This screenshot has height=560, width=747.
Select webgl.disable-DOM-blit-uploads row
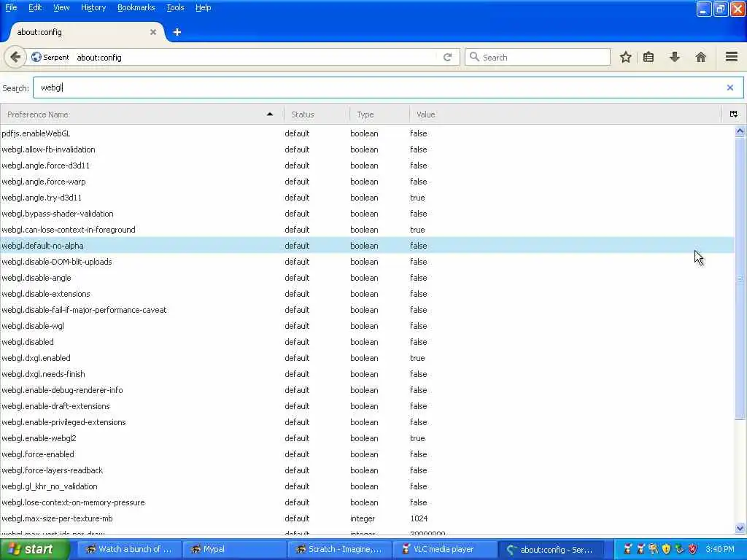pyautogui.click(x=367, y=262)
